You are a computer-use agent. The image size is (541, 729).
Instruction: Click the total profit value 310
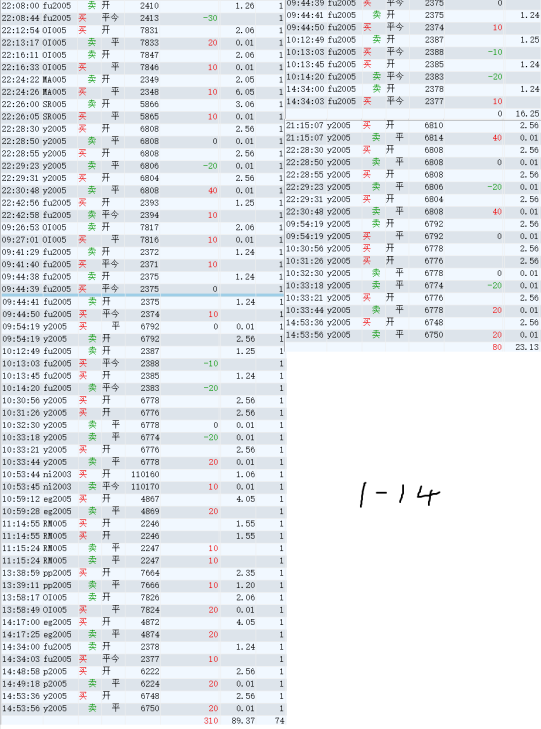click(x=211, y=720)
